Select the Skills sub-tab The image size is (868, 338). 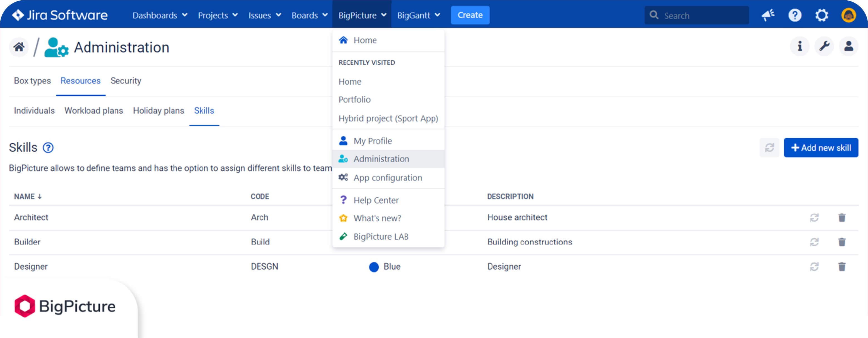tap(204, 111)
